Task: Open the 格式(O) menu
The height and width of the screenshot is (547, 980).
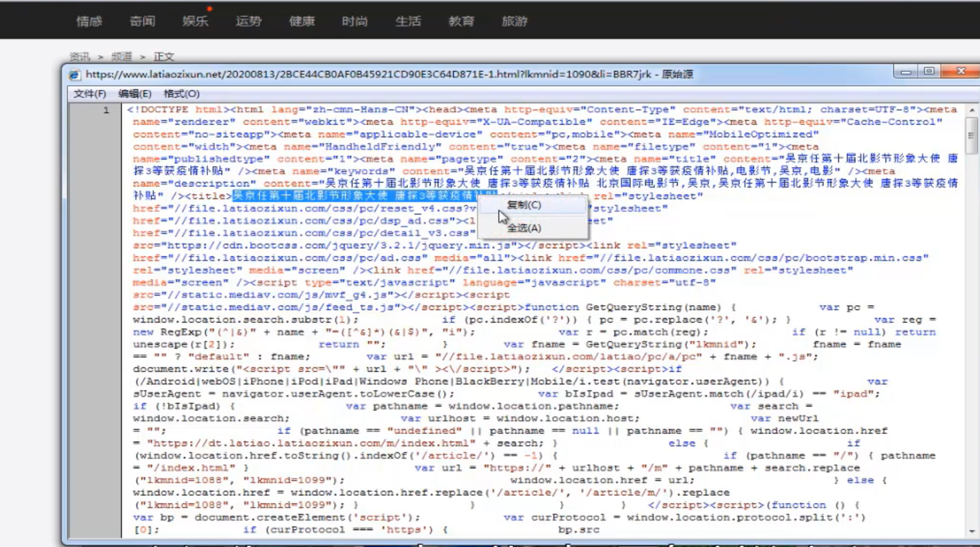Action: pyautogui.click(x=181, y=94)
